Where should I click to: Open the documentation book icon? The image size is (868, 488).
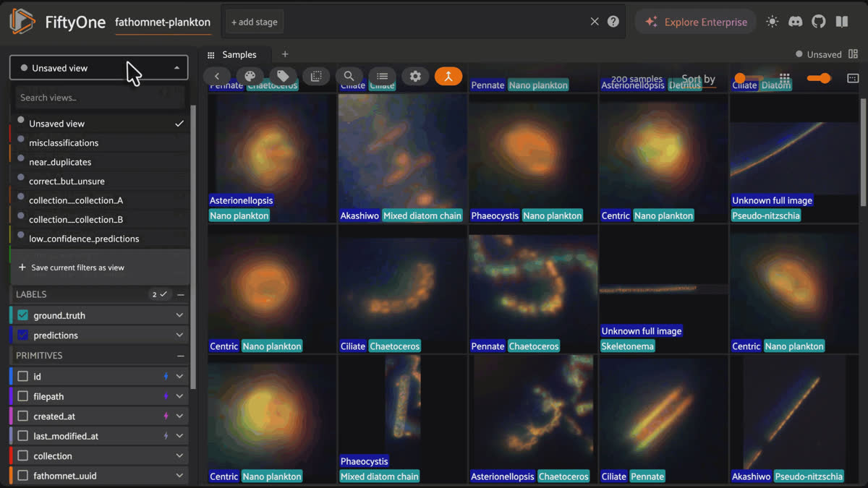coord(842,22)
